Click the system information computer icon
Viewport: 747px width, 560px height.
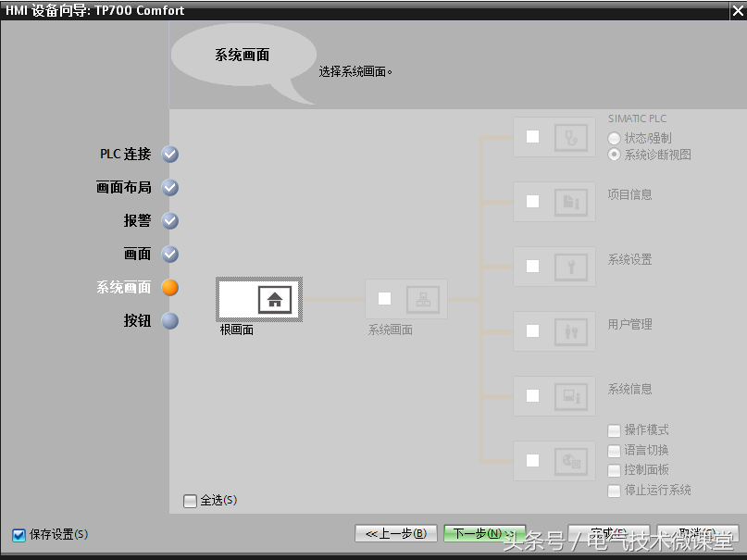point(571,397)
